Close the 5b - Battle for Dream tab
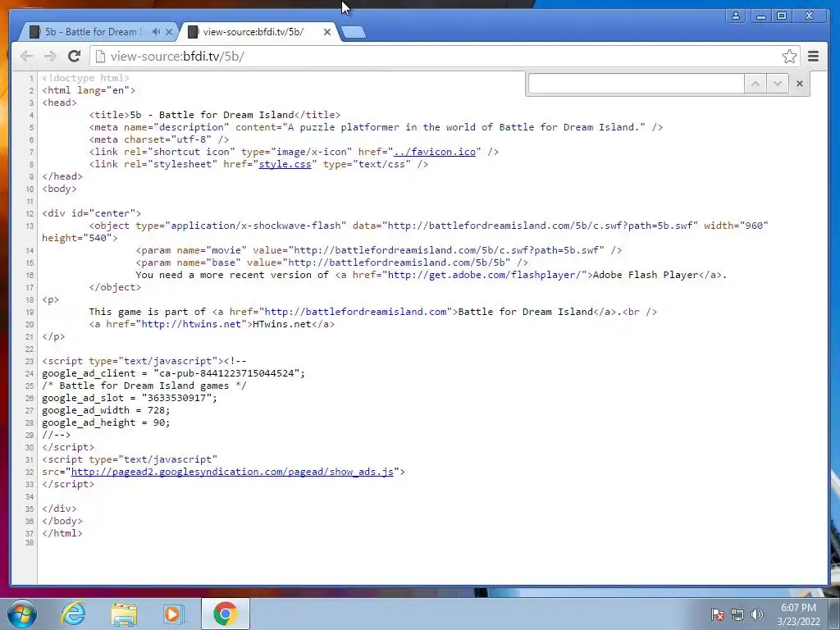 [169, 32]
